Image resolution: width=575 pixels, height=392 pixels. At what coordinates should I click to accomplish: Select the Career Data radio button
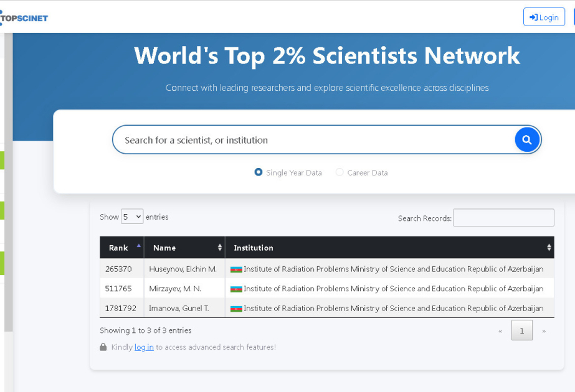(340, 172)
